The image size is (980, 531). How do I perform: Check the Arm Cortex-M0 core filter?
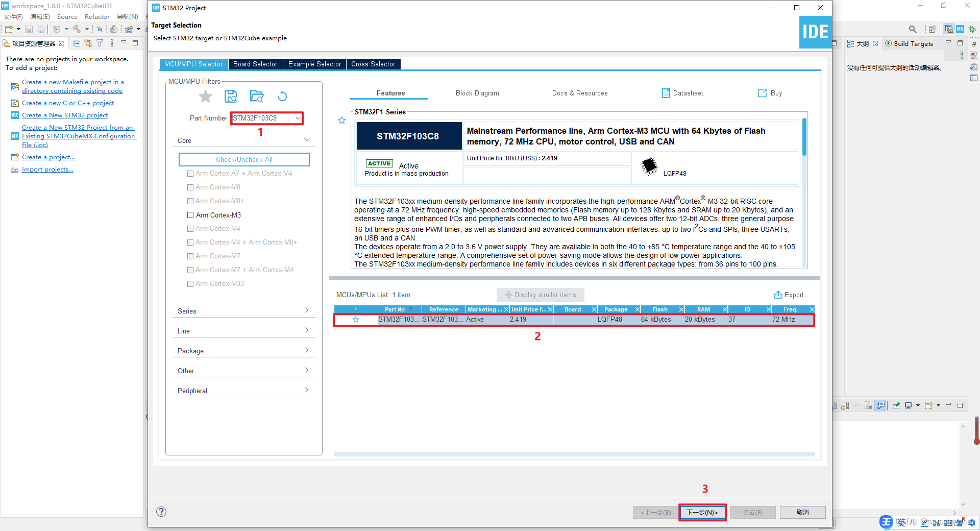(x=190, y=187)
